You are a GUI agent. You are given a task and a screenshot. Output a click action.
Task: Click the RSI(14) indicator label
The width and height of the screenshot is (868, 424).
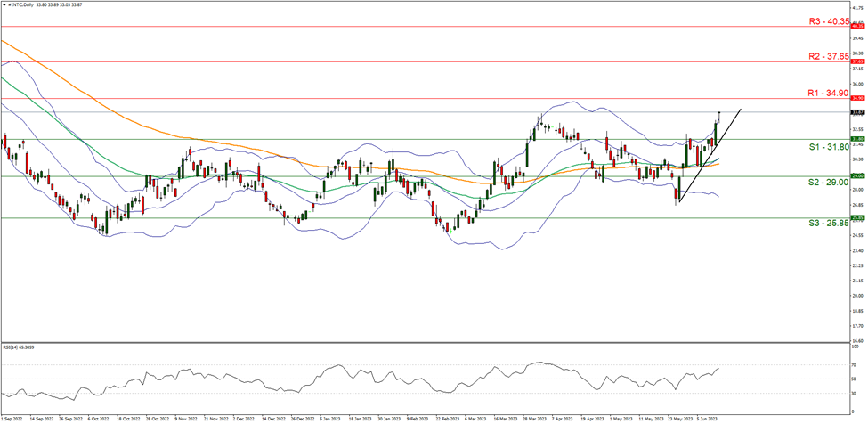click(25, 343)
